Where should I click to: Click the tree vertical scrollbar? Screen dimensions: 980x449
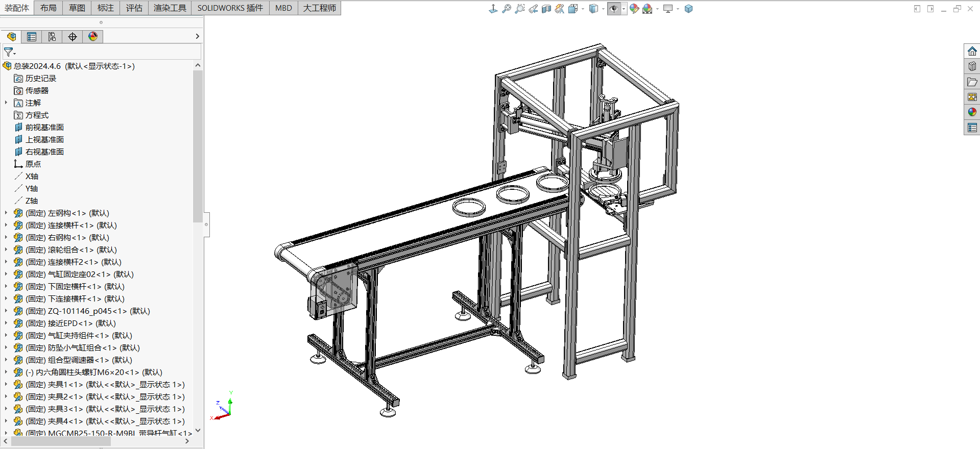click(198, 147)
